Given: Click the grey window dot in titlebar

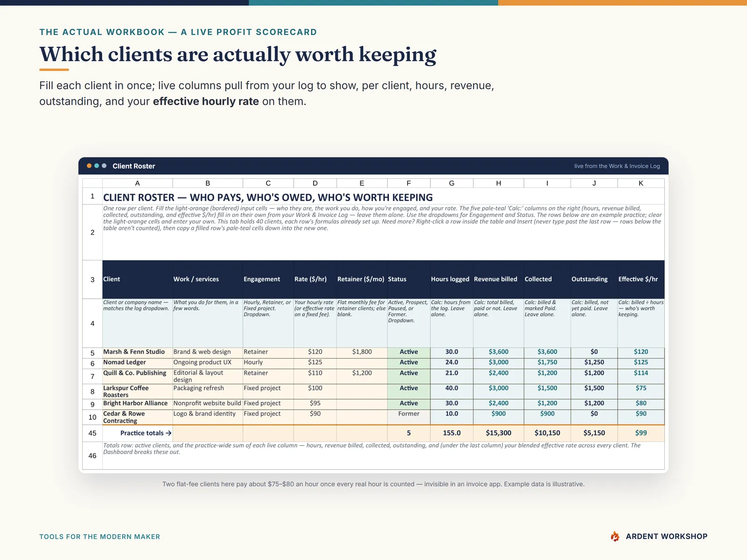Looking at the screenshot, I should point(104,166).
